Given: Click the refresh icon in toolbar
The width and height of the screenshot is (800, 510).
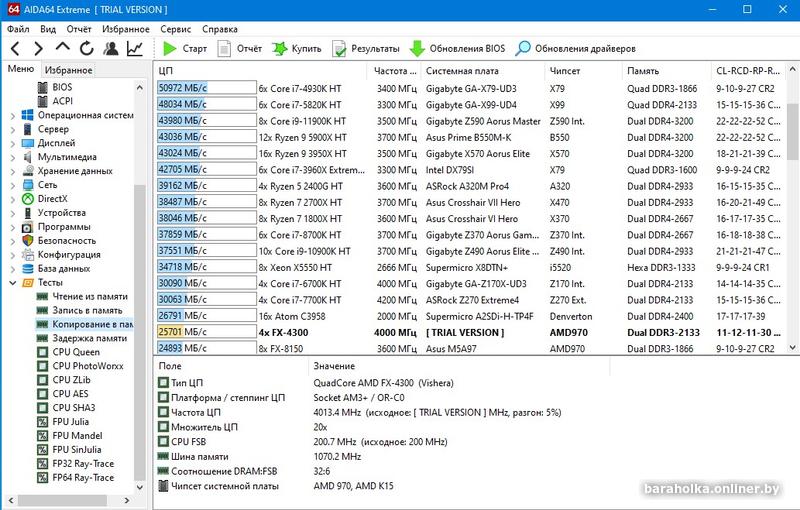Looking at the screenshot, I should tap(87, 48).
